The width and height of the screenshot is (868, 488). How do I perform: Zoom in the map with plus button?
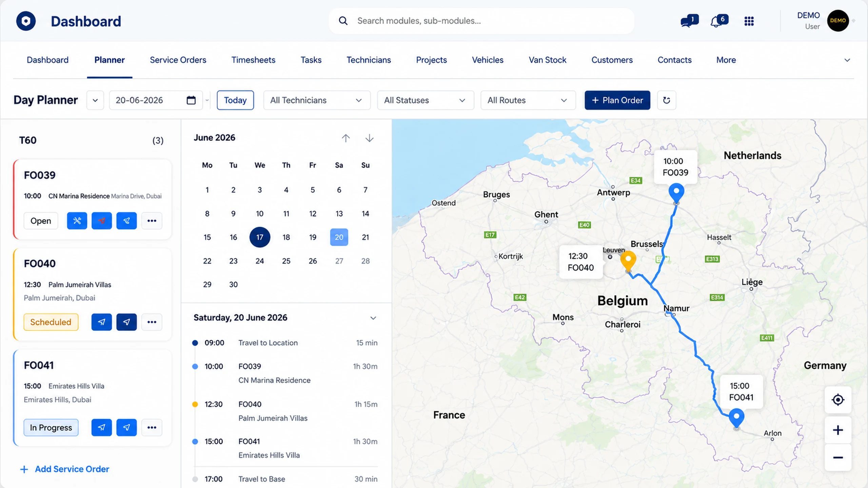click(838, 430)
